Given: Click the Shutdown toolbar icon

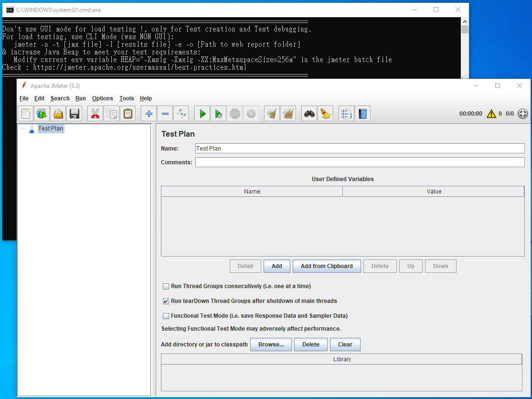Looking at the screenshot, I should 251,114.
